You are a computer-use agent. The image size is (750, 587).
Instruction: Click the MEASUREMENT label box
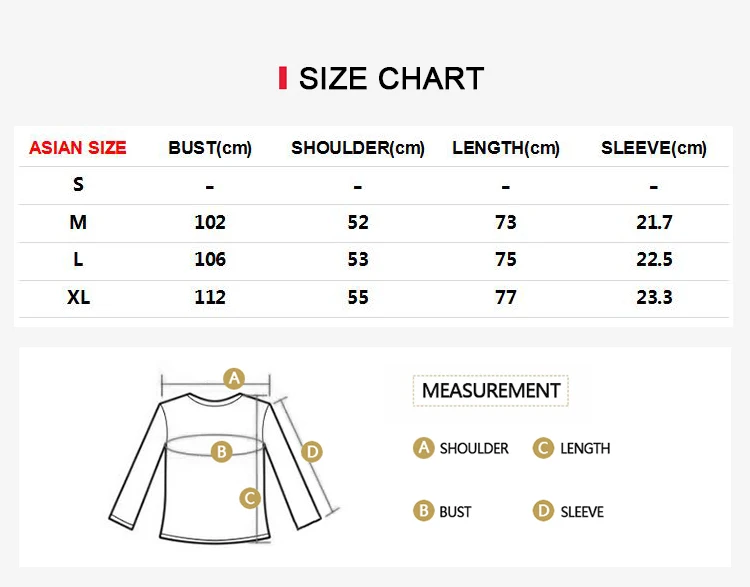490,390
